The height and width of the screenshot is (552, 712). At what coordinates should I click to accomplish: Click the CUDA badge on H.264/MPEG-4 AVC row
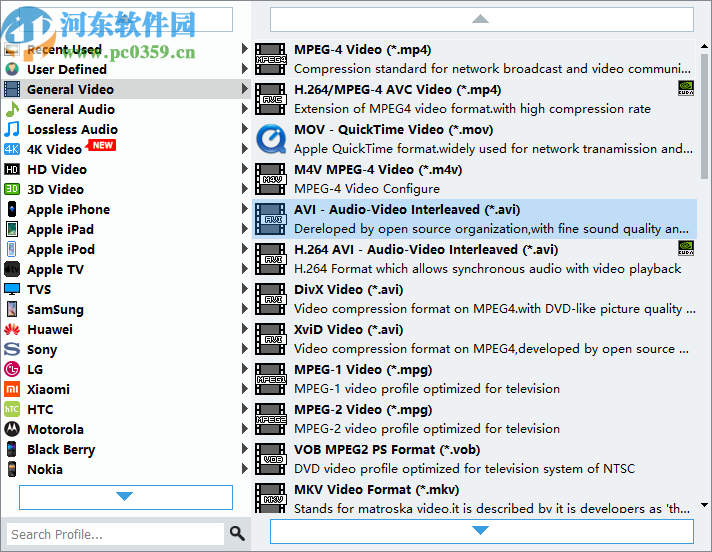pyautogui.click(x=686, y=88)
